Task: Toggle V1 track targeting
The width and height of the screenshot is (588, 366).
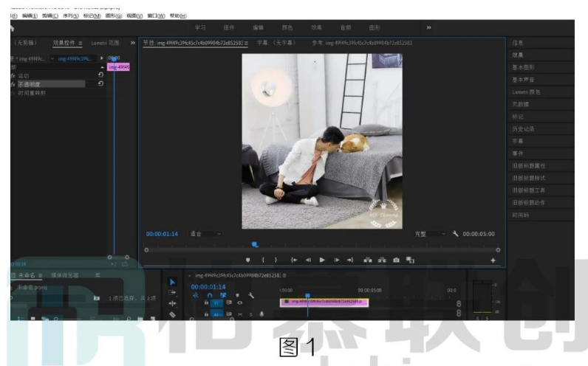Action: pos(216,303)
